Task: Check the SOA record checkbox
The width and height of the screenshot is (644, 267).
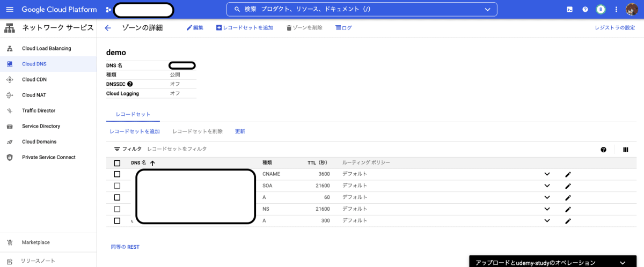Action: click(117, 186)
